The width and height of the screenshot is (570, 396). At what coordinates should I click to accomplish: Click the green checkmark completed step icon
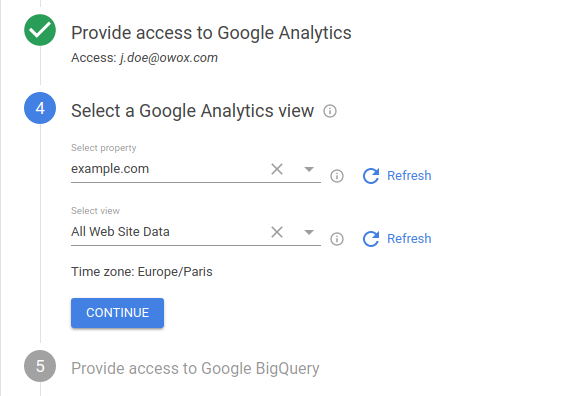pyautogui.click(x=40, y=30)
